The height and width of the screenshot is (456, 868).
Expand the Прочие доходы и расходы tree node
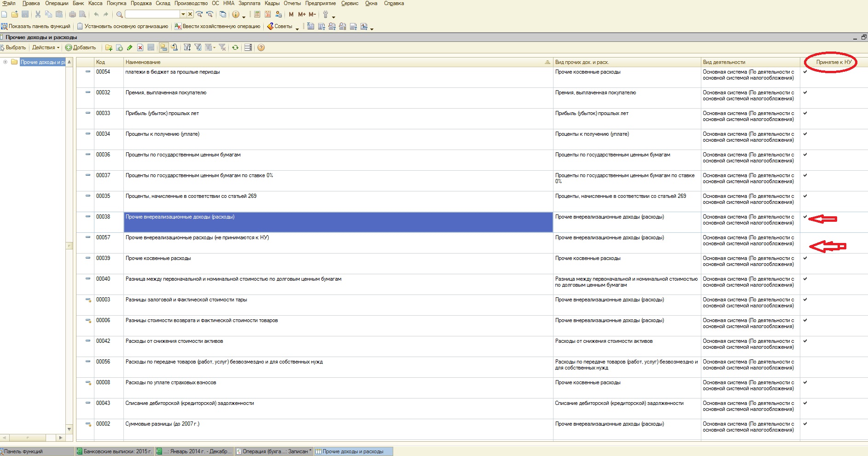coord(5,62)
